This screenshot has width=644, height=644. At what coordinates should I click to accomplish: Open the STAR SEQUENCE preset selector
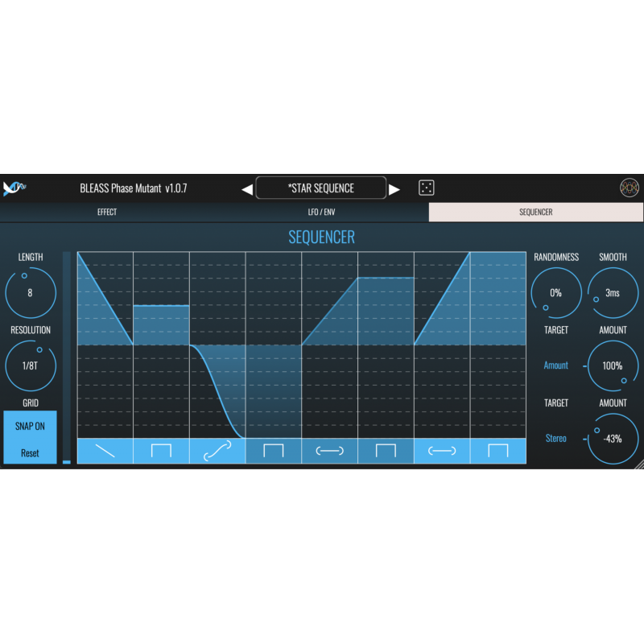[x=320, y=188]
